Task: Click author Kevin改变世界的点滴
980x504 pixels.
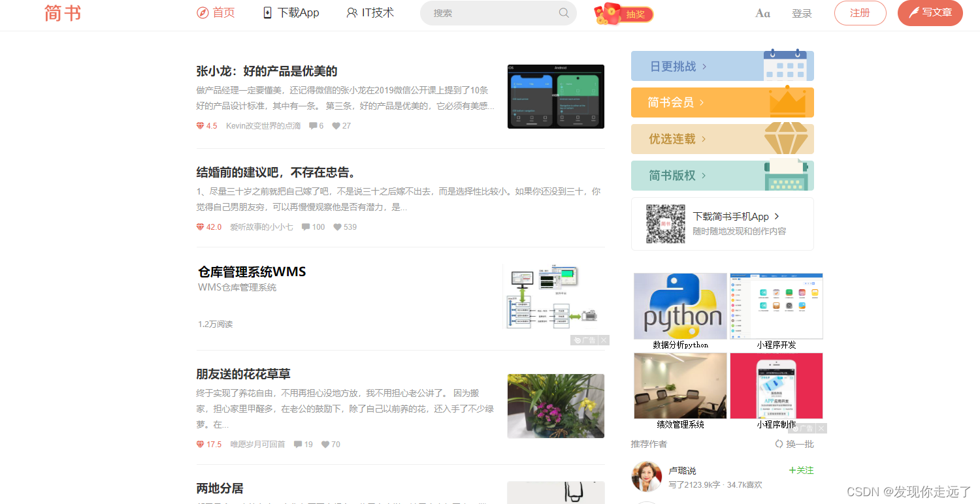Action: (x=263, y=126)
